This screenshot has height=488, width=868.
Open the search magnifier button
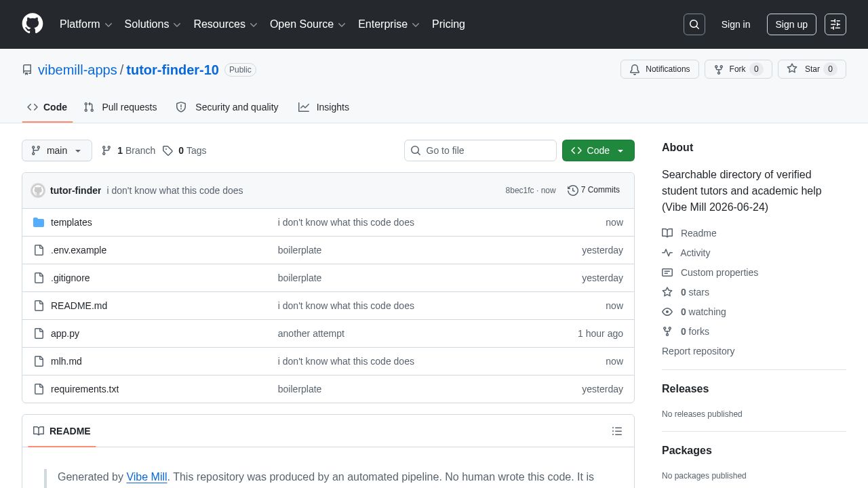pyautogui.click(x=694, y=24)
